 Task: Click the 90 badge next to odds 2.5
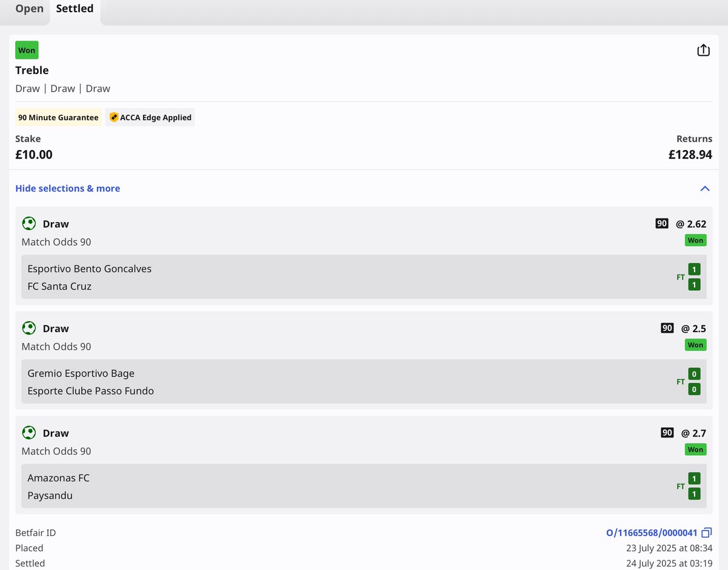click(x=667, y=328)
